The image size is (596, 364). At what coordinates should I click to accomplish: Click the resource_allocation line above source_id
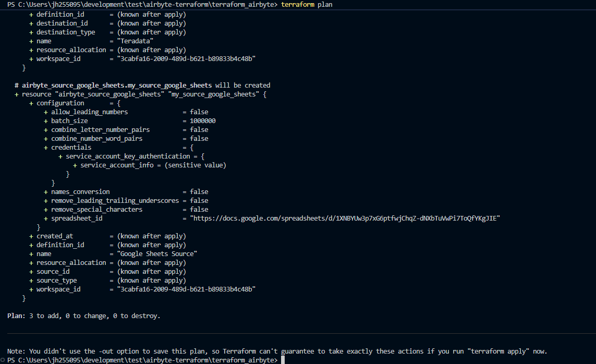click(x=107, y=263)
